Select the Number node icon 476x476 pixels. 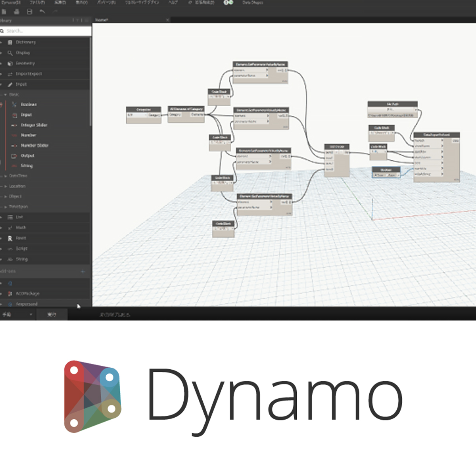(14, 135)
